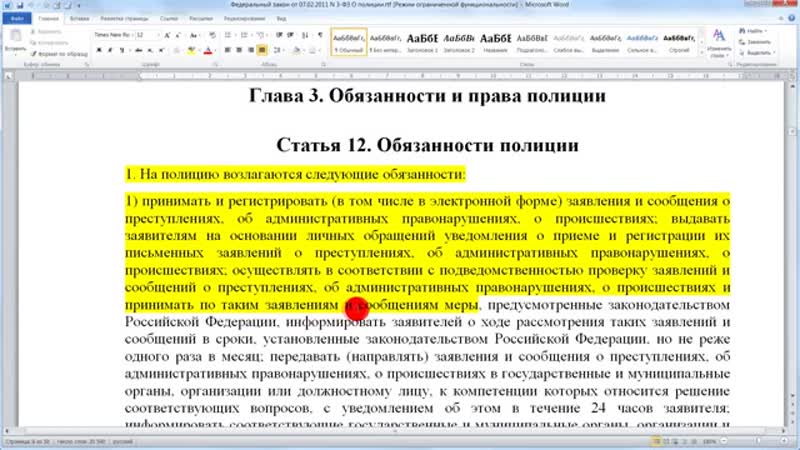Click the Word Help question mark icon
Viewport: 800px width, 450px height.
(x=791, y=18)
